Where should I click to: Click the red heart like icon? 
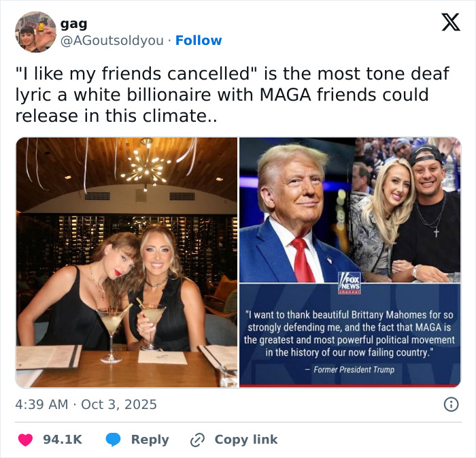point(25,440)
